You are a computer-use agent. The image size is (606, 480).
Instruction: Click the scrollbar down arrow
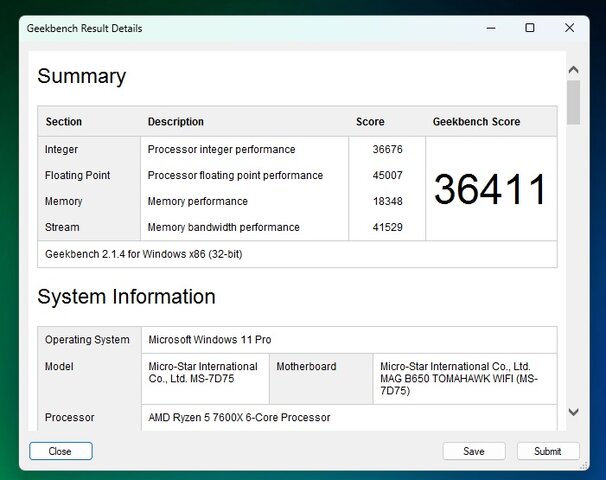click(573, 411)
